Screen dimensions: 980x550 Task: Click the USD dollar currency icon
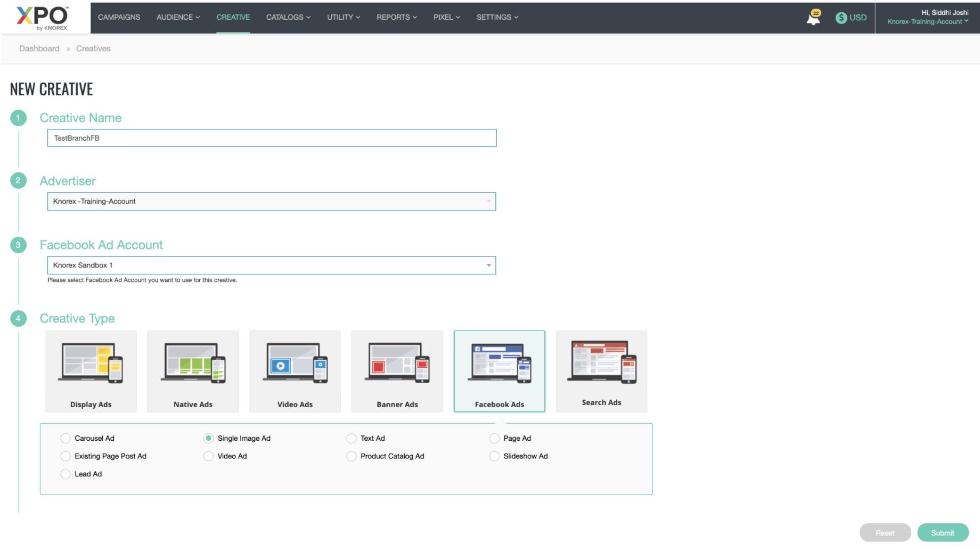(x=841, y=18)
